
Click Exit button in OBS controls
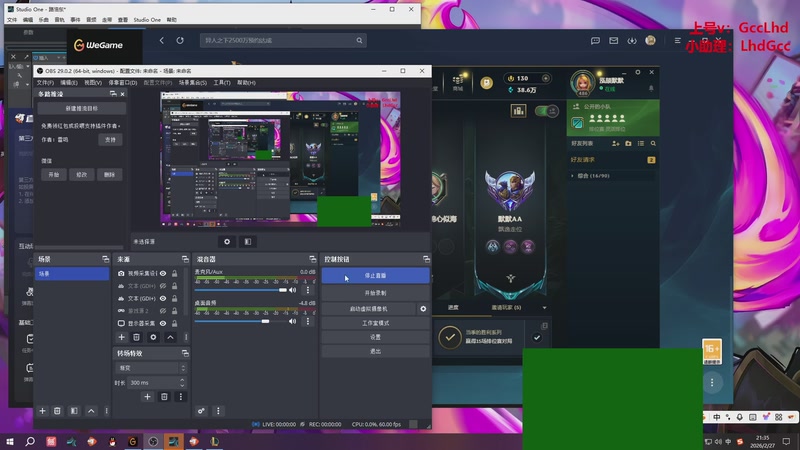(376, 352)
